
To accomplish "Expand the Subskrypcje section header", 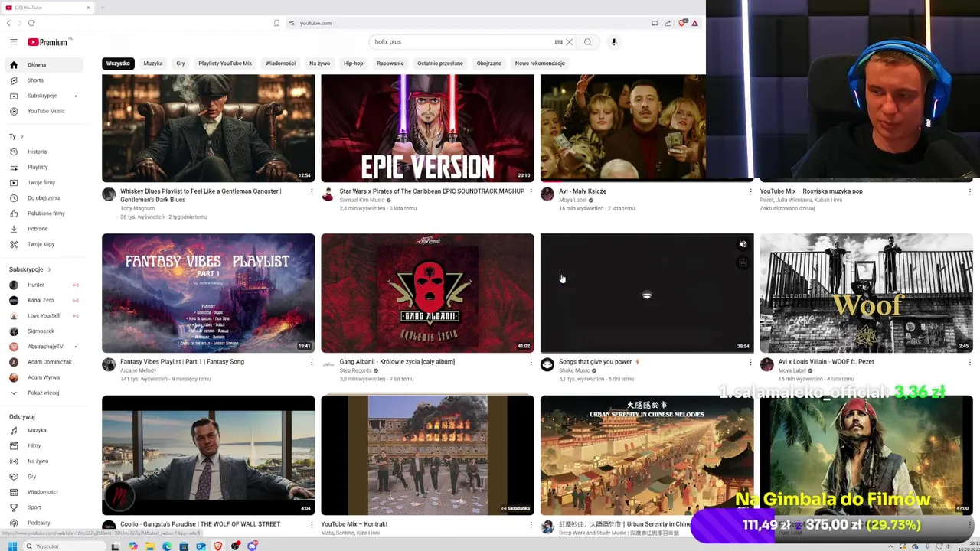I will coord(30,269).
